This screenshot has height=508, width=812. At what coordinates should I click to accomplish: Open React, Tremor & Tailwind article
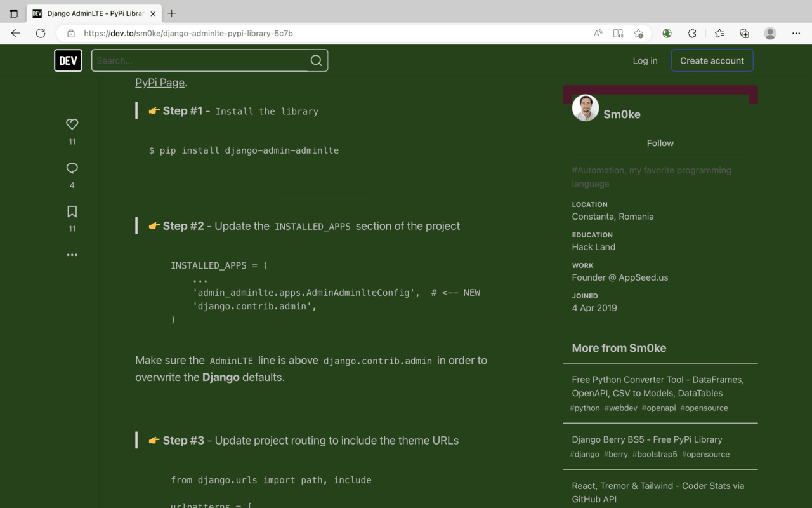[x=658, y=492]
